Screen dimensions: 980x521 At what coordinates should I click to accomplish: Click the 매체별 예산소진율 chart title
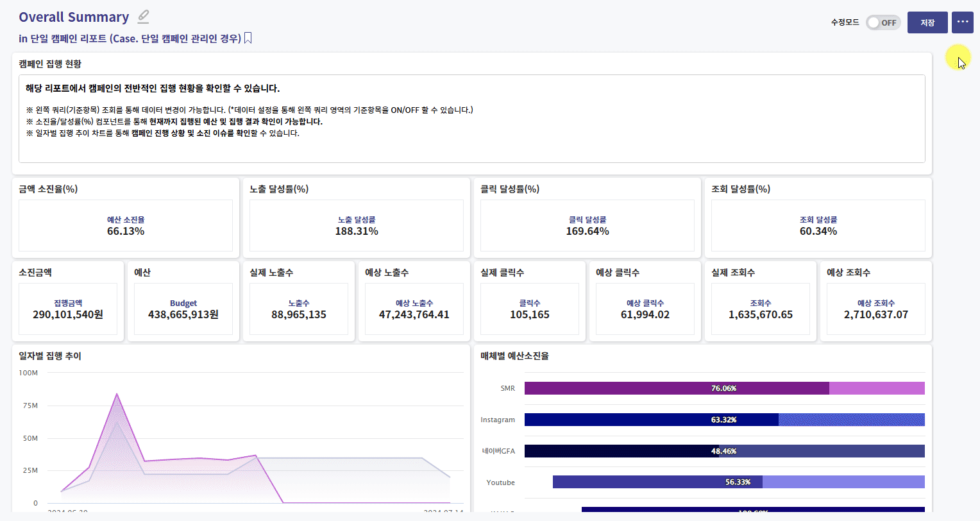(x=514, y=356)
